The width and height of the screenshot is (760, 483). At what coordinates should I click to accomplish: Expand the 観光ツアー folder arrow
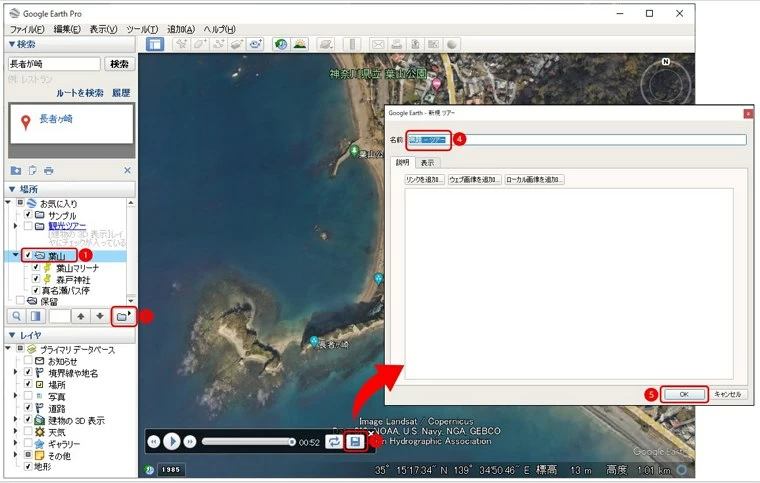[16, 226]
